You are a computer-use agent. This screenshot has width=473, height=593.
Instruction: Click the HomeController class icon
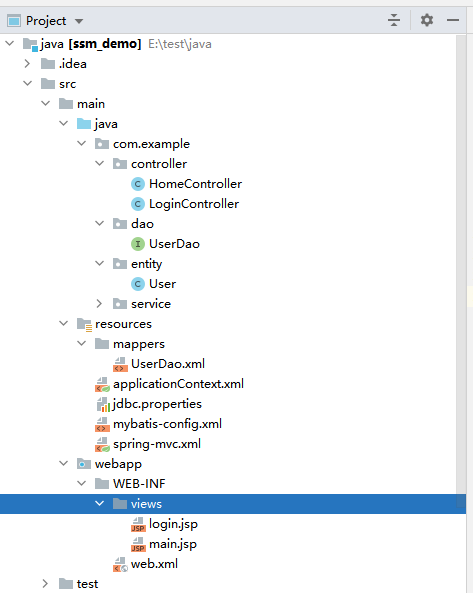coord(138,184)
